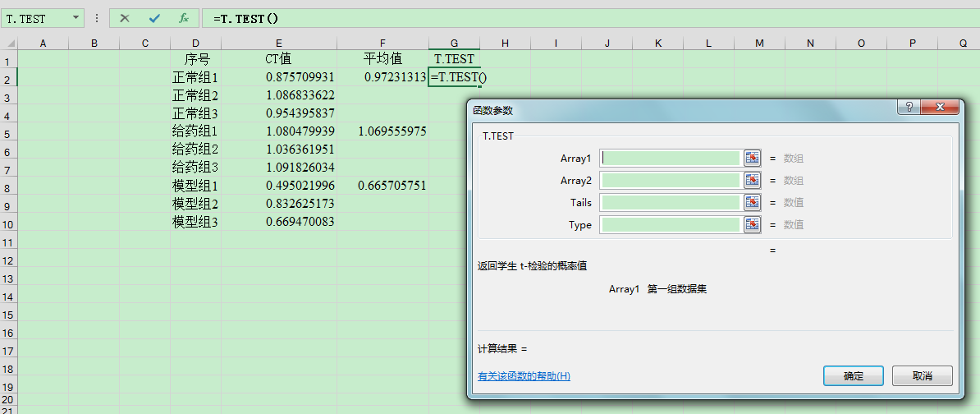980x414 pixels.
Task: Select column D header
Action: [x=195, y=43]
